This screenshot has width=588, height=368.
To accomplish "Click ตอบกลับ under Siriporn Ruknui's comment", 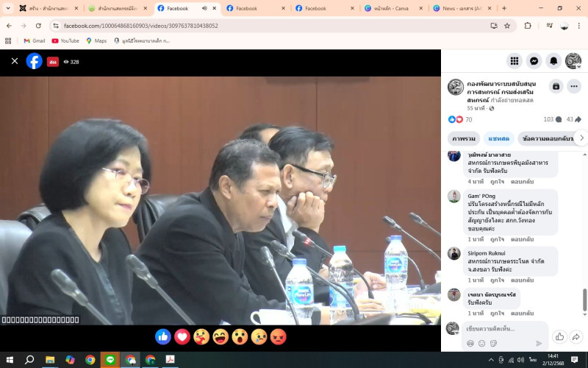I will pos(523,280).
